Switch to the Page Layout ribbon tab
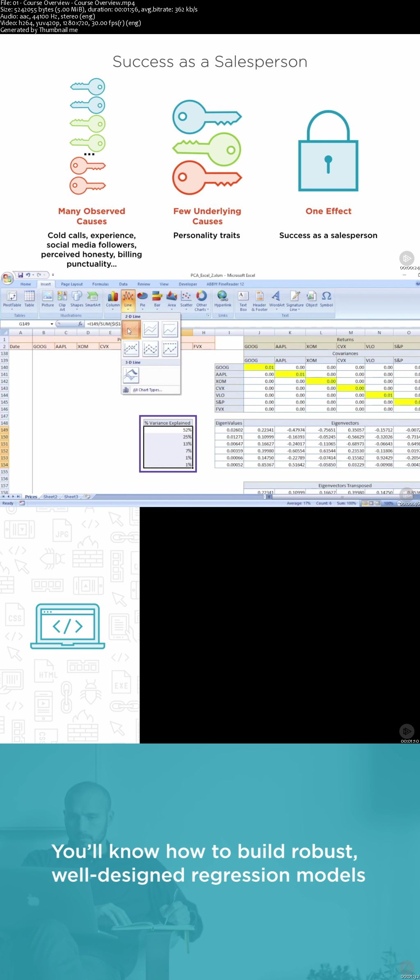420x980 pixels. pyautogui.click(x=72, y=284)
